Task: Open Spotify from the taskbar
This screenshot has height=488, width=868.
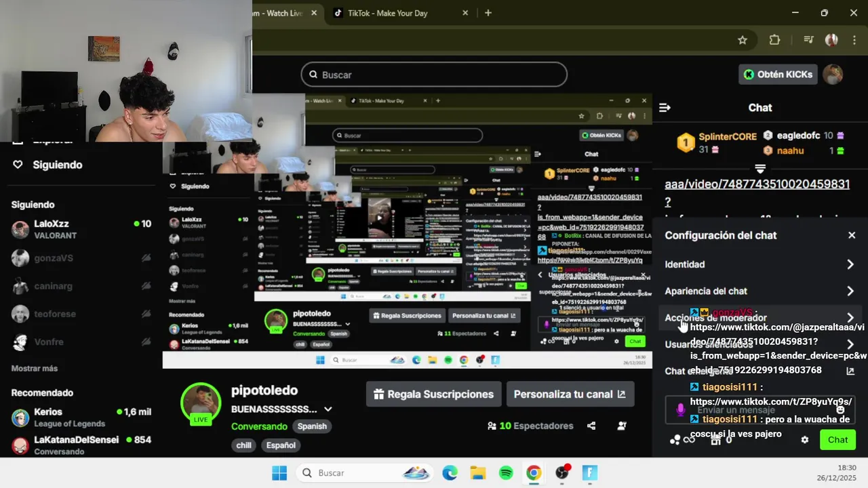Action: pyautogui.click(x=506, y=473)
